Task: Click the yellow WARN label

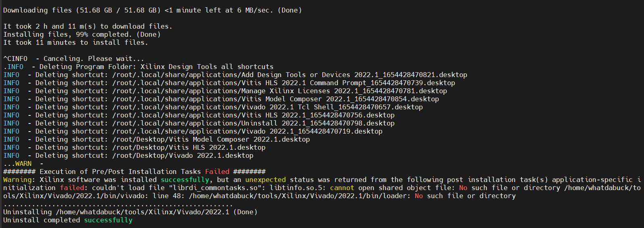Action: coord(23,163)
